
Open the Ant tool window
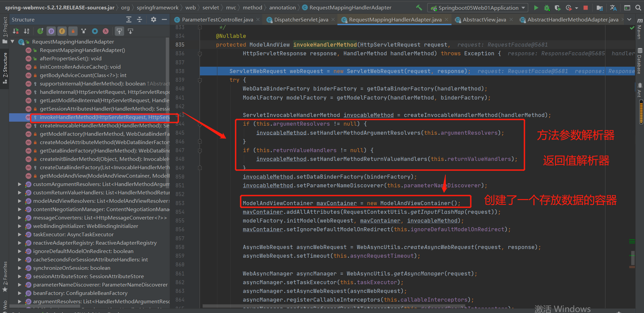639,90
